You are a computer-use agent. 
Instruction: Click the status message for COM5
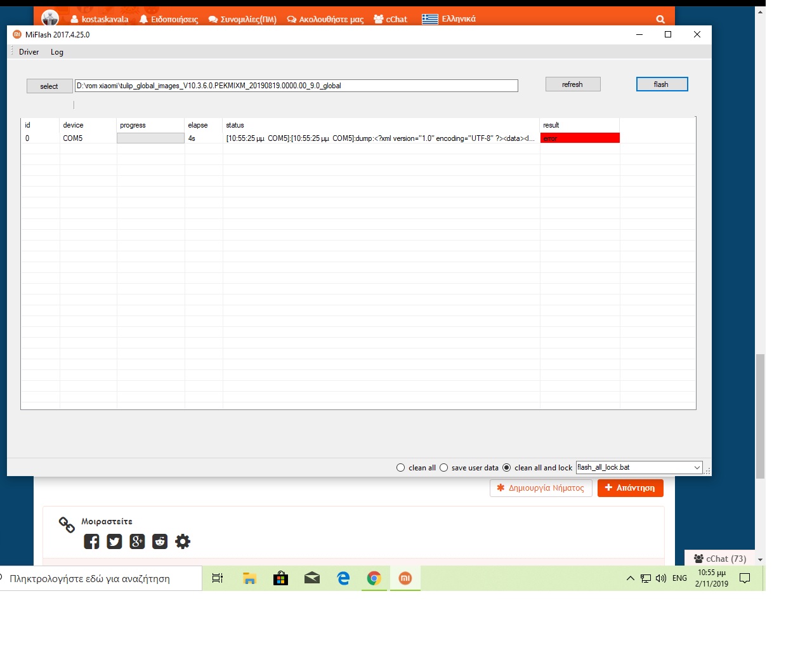[x=381, y=138]
